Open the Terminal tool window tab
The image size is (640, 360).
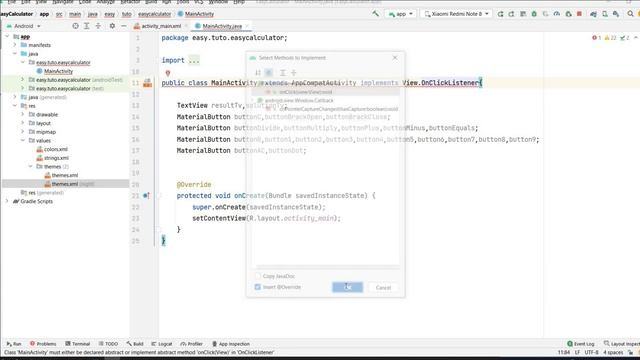point(78,344)
